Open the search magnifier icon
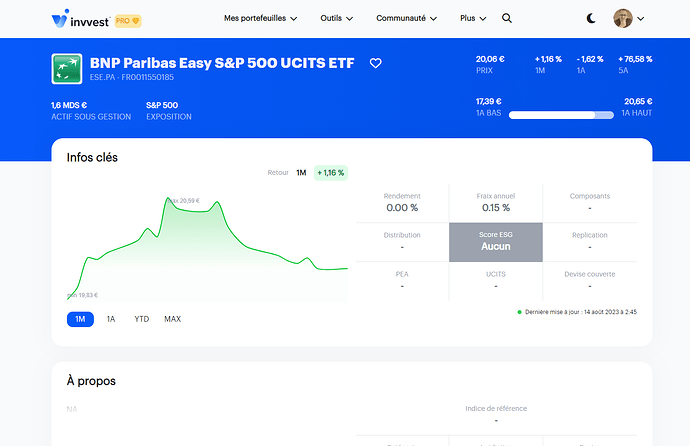This screenshot has width=690, height=446. (x=507, y=18)
